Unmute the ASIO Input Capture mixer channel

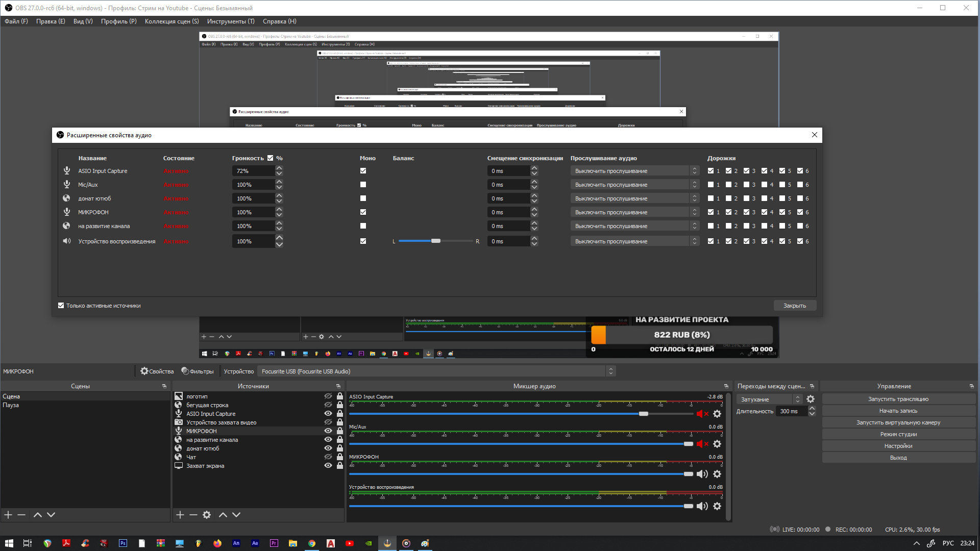pos(702,414)
